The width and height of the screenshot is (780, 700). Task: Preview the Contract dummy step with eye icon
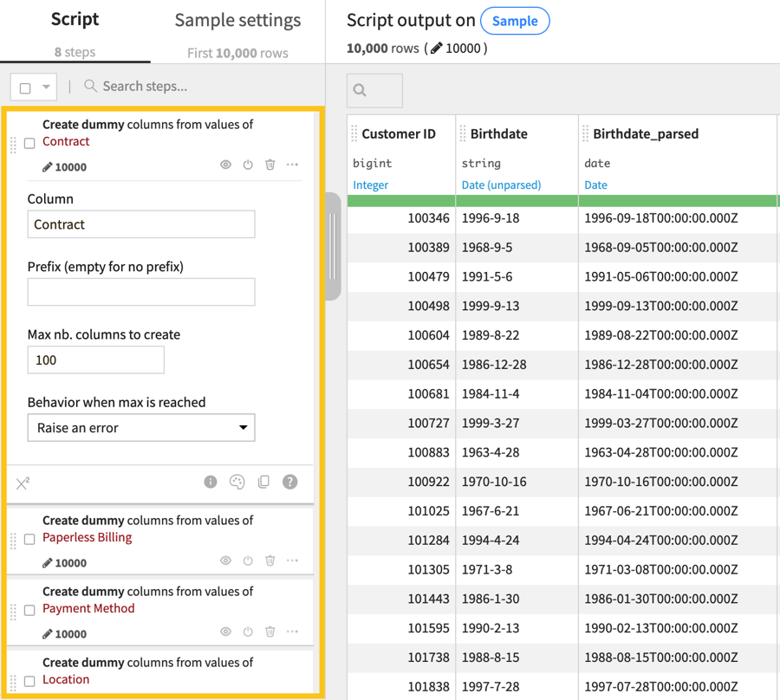coord(226,165)
